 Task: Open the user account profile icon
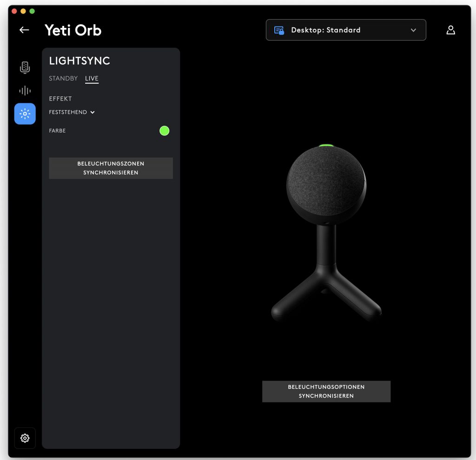click(450, 30)
